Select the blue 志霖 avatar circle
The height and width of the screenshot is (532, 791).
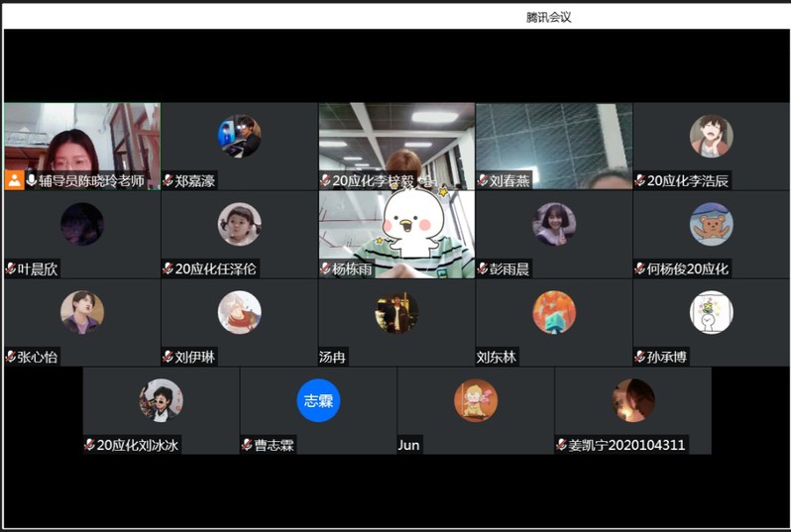(318, 400)
